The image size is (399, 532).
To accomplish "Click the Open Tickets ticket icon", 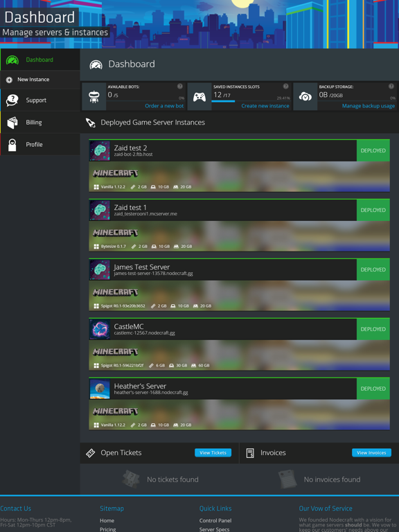I will click(x=91, y=453).
